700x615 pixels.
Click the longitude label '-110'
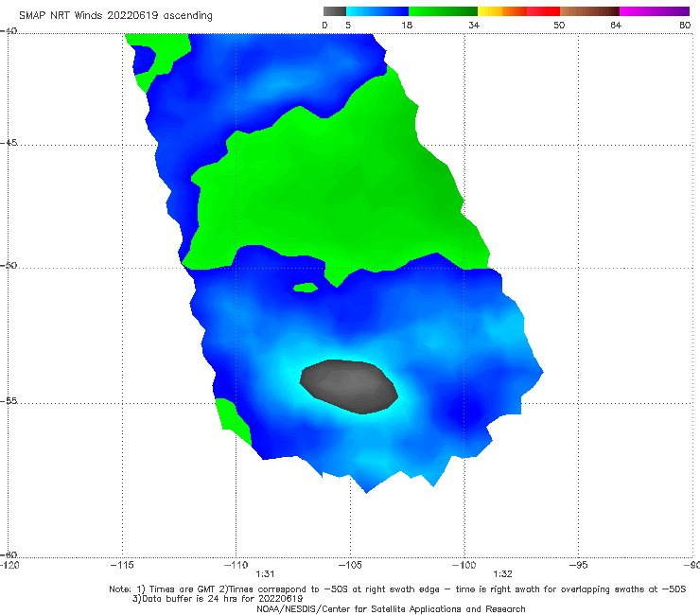coord(236,566)
